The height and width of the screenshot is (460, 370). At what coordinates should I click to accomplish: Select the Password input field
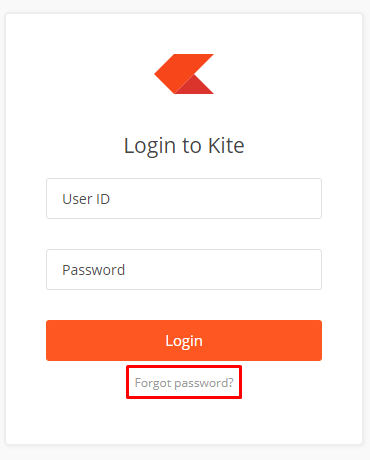click(x=184, y=269)
